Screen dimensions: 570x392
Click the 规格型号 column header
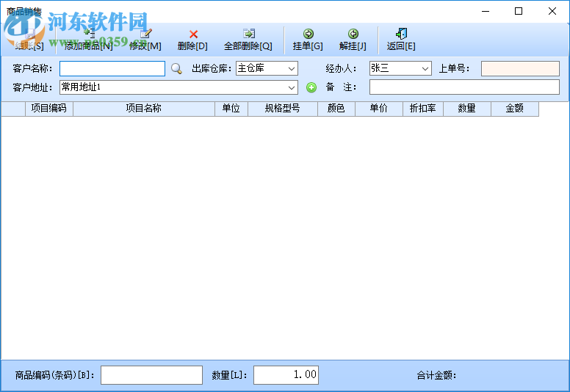(x=283, y=109)
